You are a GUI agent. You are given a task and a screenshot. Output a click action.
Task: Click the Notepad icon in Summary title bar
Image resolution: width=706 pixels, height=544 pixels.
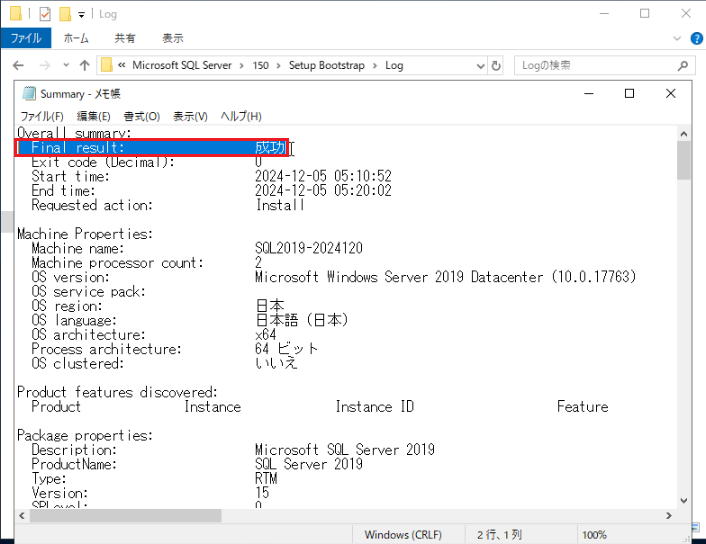29,94
